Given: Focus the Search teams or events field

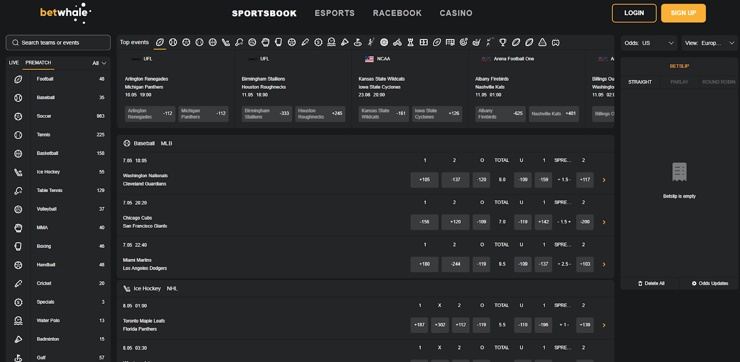Looking at the screenshot, I should click(x=58, y=42).
